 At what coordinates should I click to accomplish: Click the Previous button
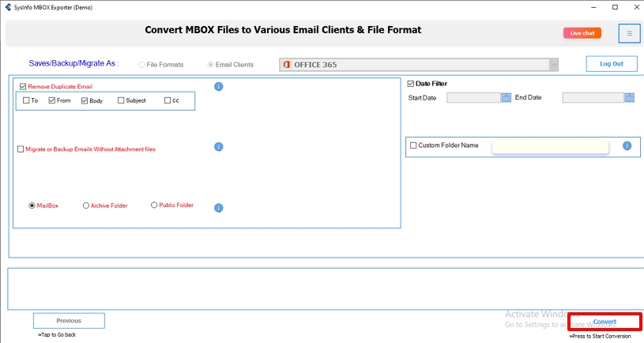click(x=69, y=321)
